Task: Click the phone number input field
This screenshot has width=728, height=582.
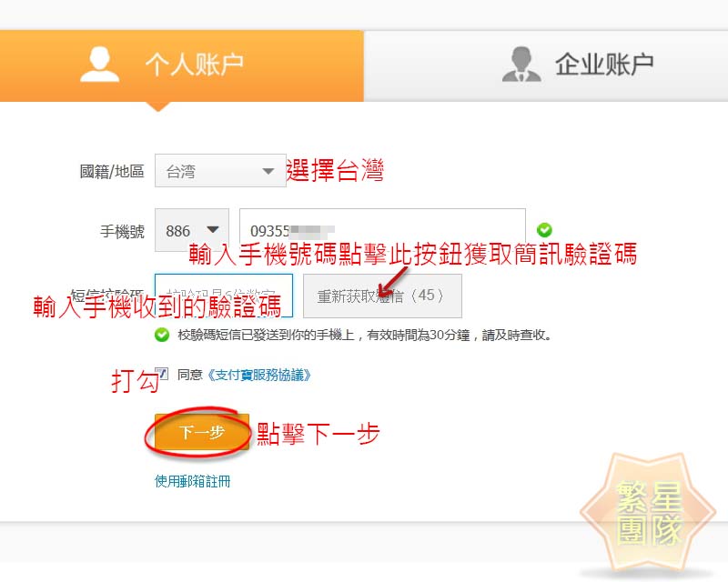Action: point(382,230)
